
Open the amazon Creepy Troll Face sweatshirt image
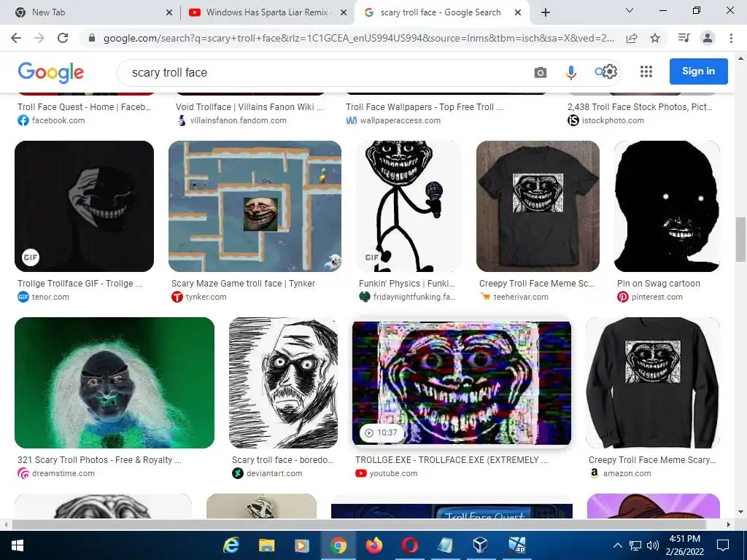click(653, 383)
